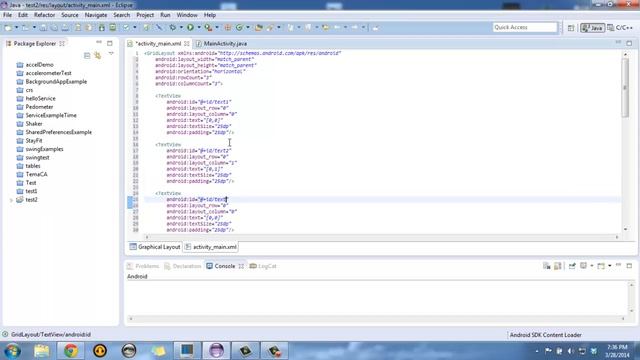Select the activity_main.xml bottom editor tab
Image resolution: width=640 pixels, height=360 pixels.
click(211, 247)
